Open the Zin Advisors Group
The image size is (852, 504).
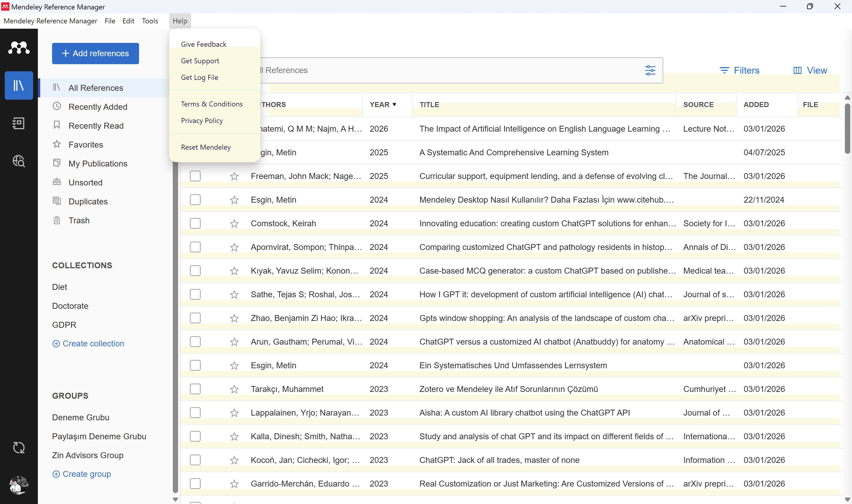(x=88, y=455)
